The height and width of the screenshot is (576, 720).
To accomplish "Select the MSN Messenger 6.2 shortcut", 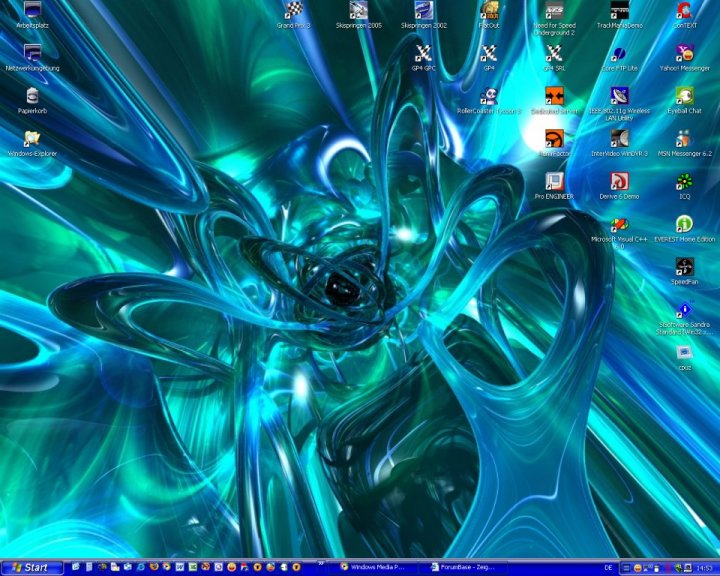I will [x=685, y=143].
